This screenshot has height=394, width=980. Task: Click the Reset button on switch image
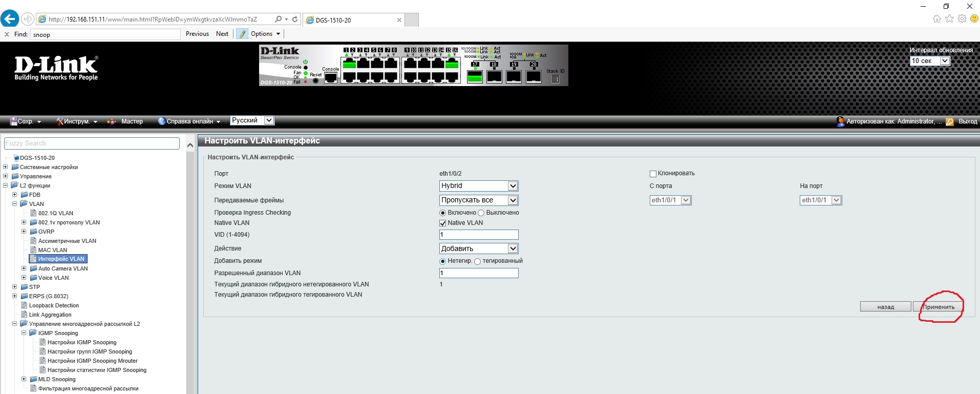[x=315, y=80]
